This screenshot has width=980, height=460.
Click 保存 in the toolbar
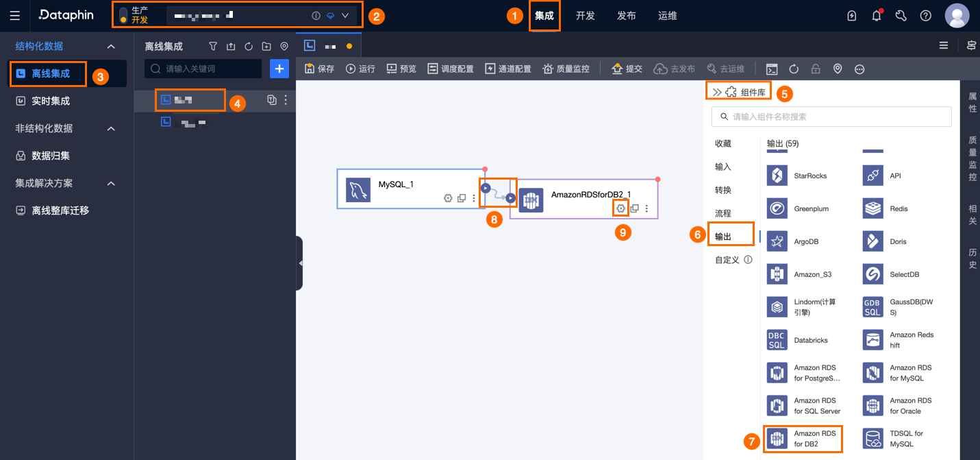pyautogui.click(x=319, y=69)
